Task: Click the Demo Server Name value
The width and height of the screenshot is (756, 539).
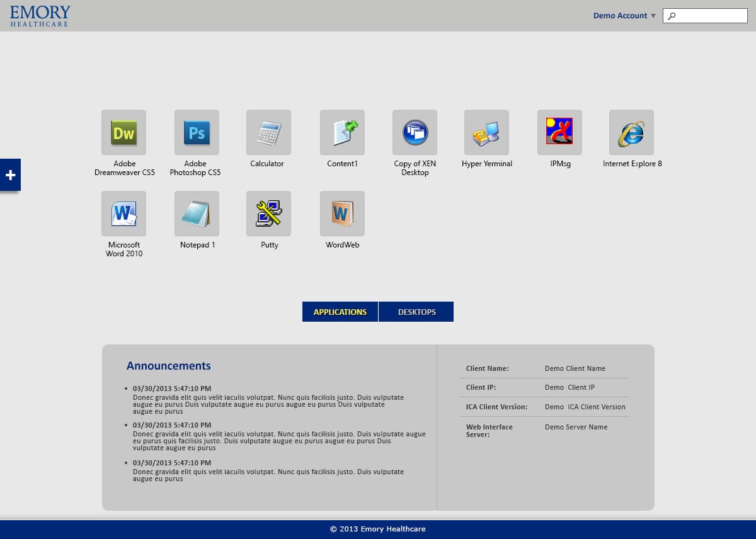Action: pyautogui.click(x=576, y=427)
